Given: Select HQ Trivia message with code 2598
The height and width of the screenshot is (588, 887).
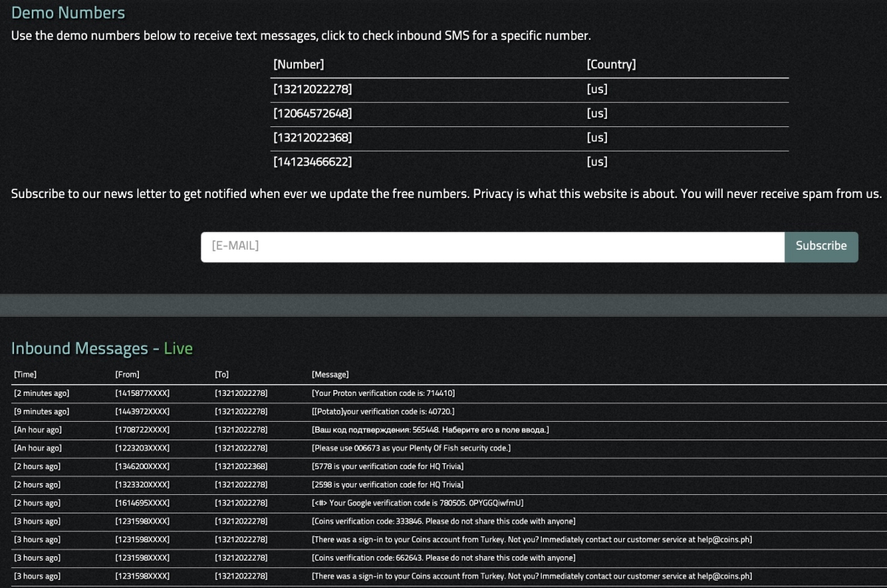Looking at the screenshot, I should point(387,485).
